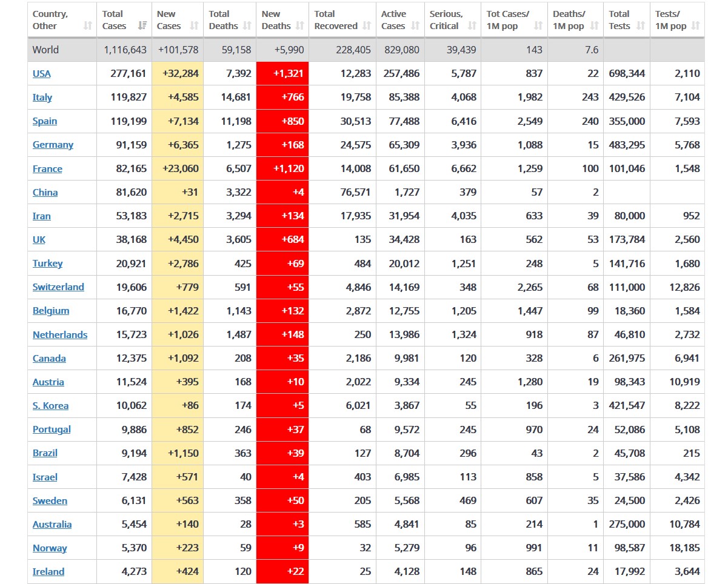Click the Ireland link
The width and height of the screenshot is (728, 584).
(x=48, y=572)
